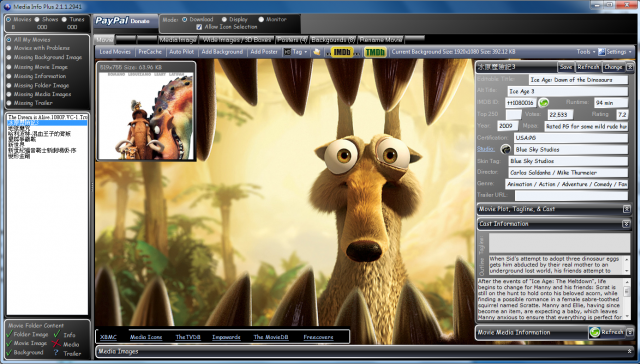Expand Movie Plot, Tagline, & Cast panel
The width and height of the screenshot is (640, 364).
627,209
